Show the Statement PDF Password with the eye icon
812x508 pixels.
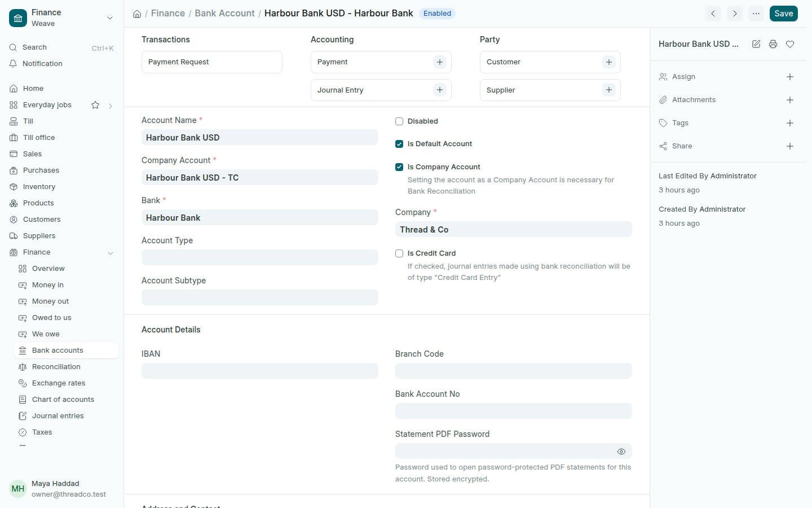pos(621,452)
